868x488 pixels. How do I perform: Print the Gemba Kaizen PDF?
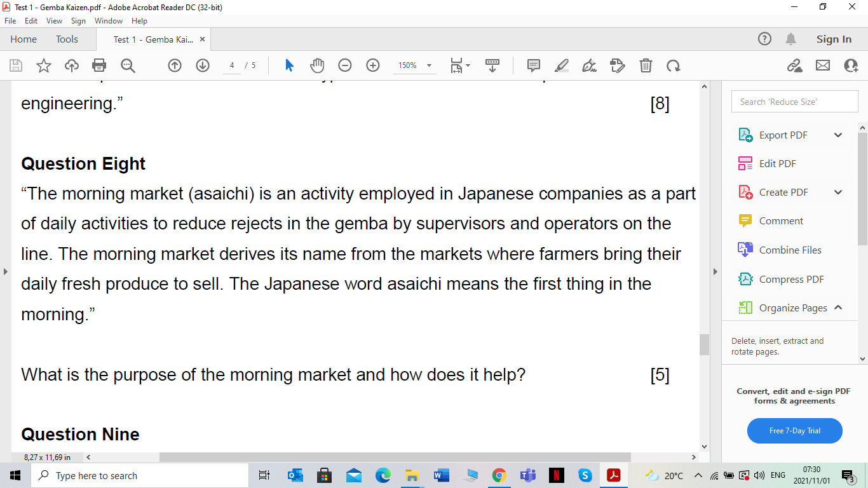coord(98,65)
